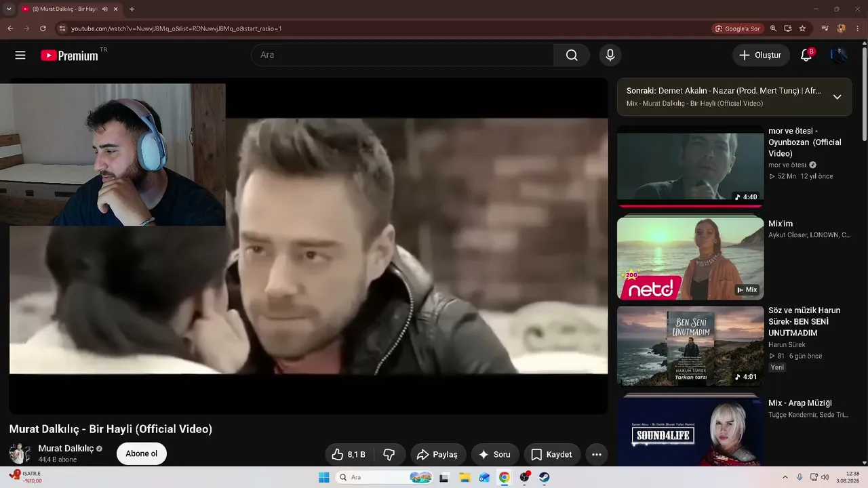Screen dimensions: 868x488
Task: Click the search magnifier button
Action: tap(572, 56)
